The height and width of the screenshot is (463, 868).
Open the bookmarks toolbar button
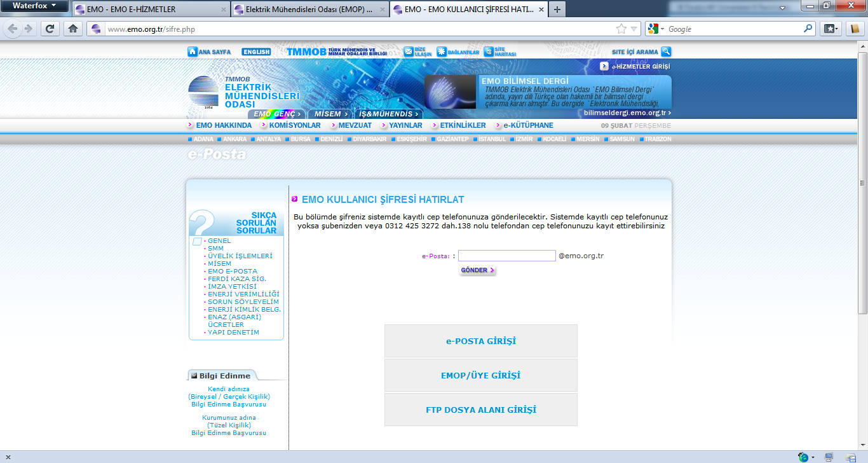click(x=831, y=29)
